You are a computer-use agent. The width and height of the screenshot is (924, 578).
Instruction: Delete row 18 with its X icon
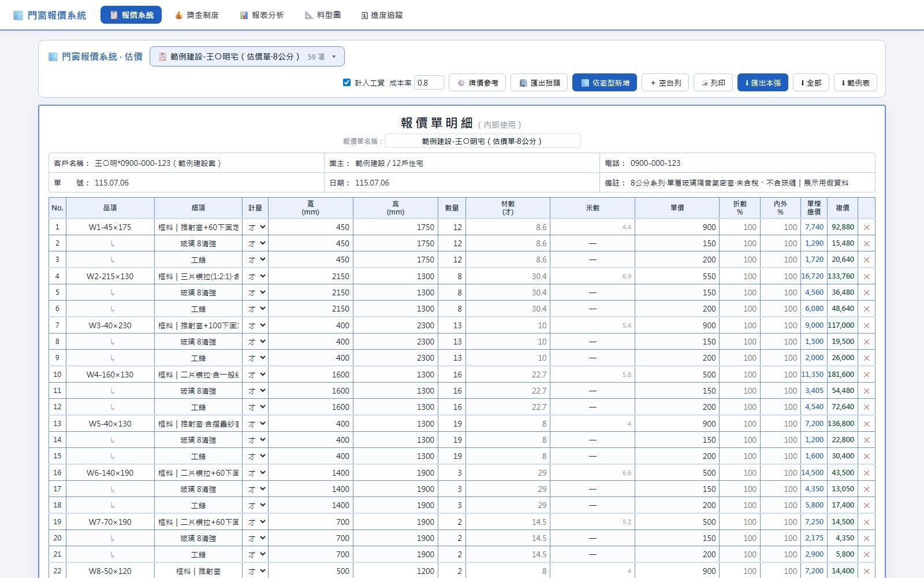866,505
